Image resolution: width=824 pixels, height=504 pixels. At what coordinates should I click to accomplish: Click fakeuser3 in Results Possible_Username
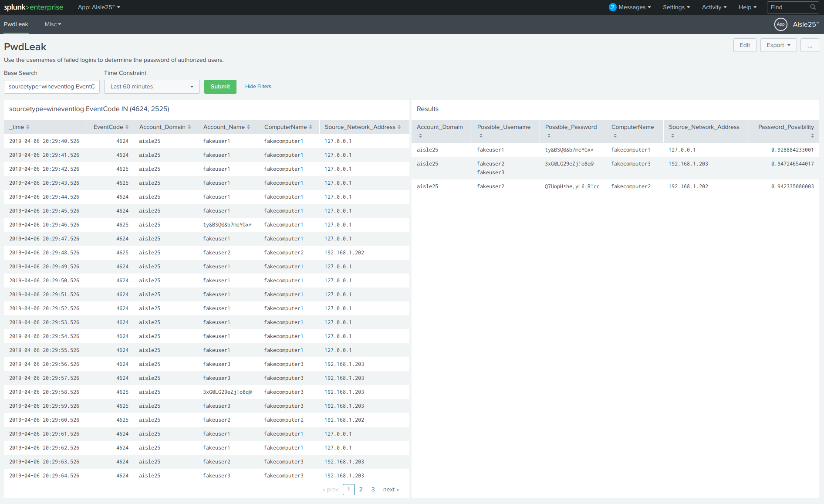click(x=490, y=173)
